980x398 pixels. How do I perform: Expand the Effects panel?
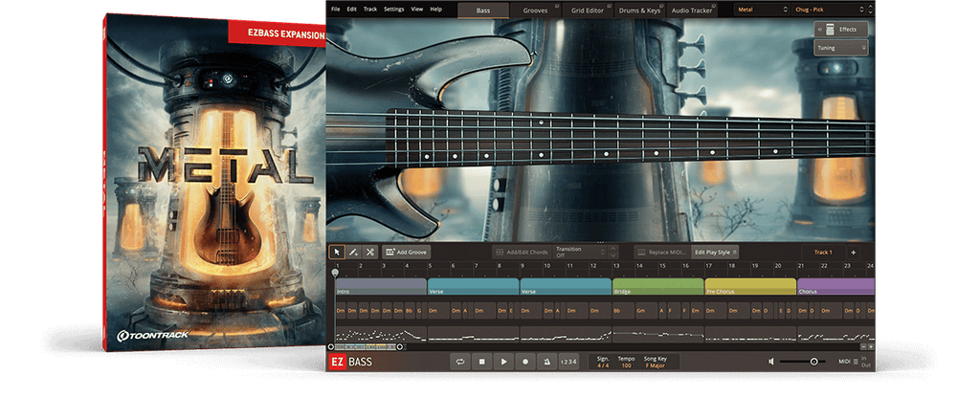pyautogui.click(x=840, y=29)
